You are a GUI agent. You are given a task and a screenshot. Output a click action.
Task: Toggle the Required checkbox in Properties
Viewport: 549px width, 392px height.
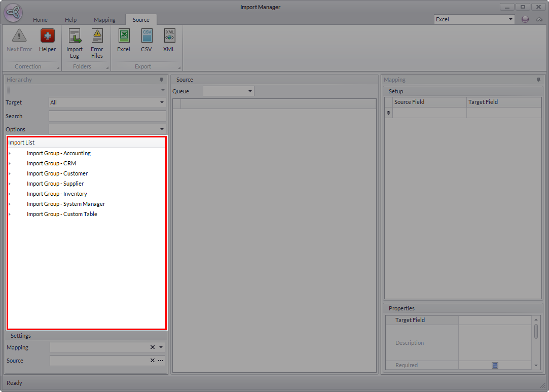point(495,365)
